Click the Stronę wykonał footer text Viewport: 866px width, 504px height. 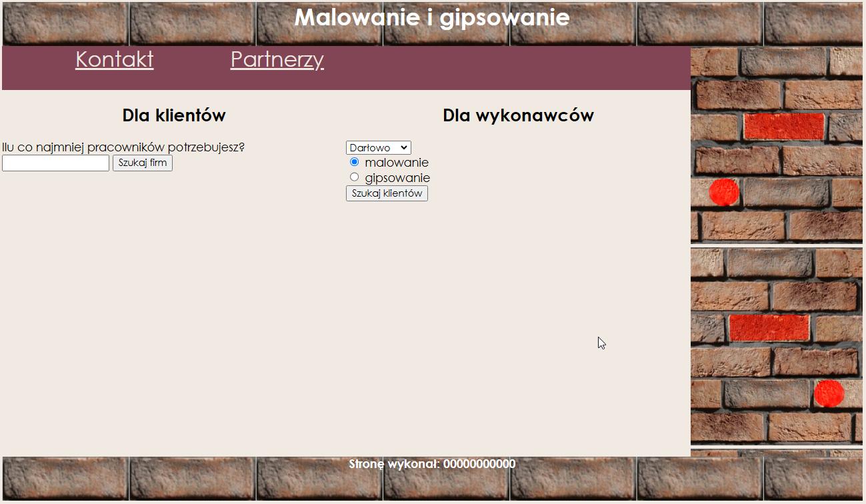(432, 464)
